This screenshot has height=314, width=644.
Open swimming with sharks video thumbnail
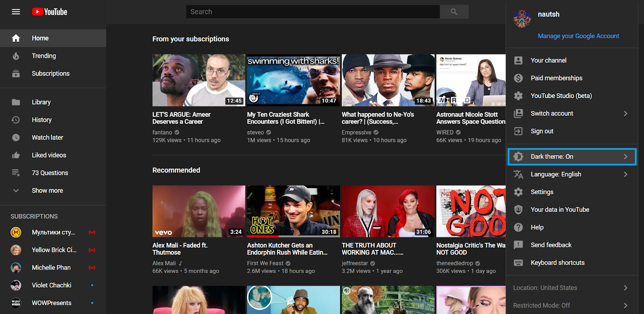click(x=293, y=80)
